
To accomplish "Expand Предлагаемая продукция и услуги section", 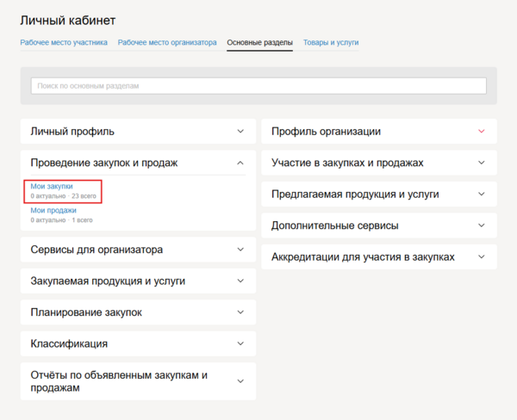I will coord(481,195).
